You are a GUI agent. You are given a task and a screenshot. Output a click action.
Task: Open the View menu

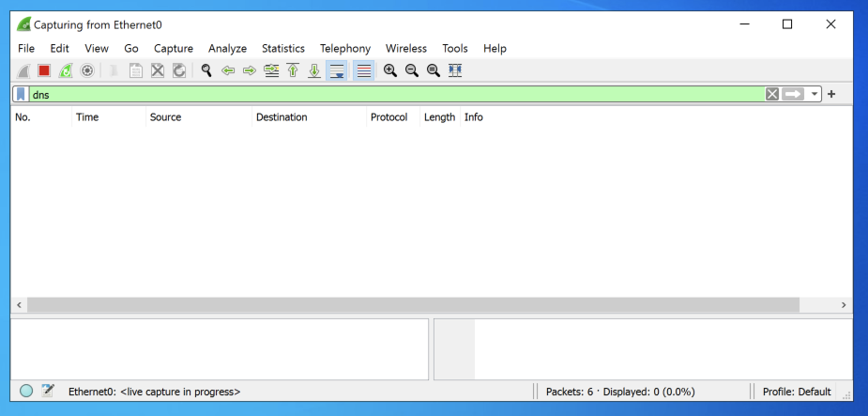(97, 48)
